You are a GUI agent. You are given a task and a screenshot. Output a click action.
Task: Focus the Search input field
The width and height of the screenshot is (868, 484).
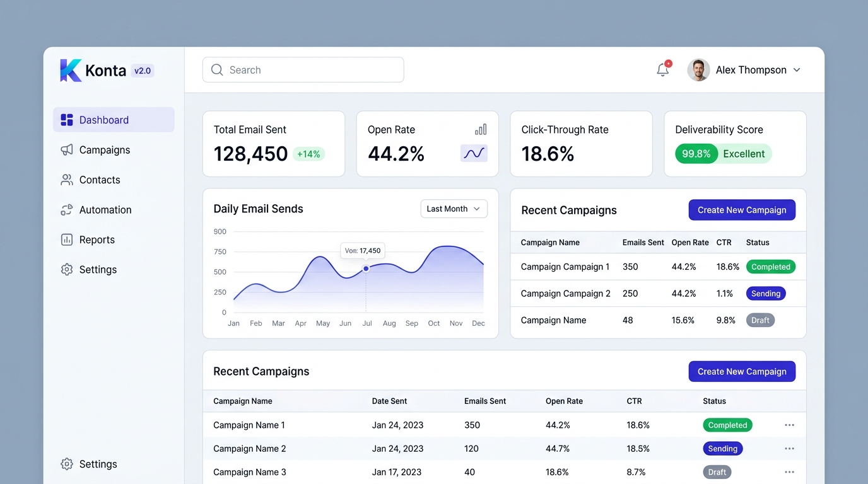click(303, 70)
